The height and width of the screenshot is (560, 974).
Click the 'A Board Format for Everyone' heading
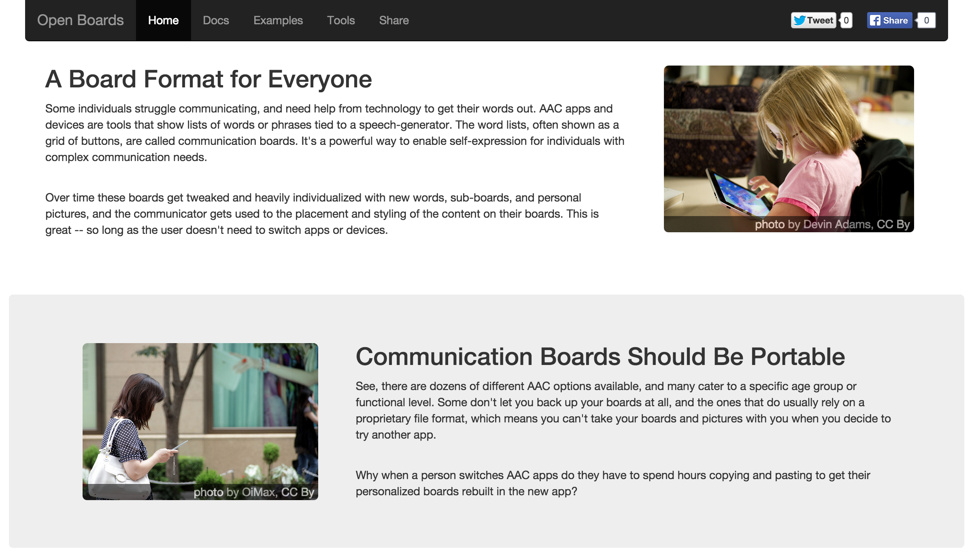point(208,79)
